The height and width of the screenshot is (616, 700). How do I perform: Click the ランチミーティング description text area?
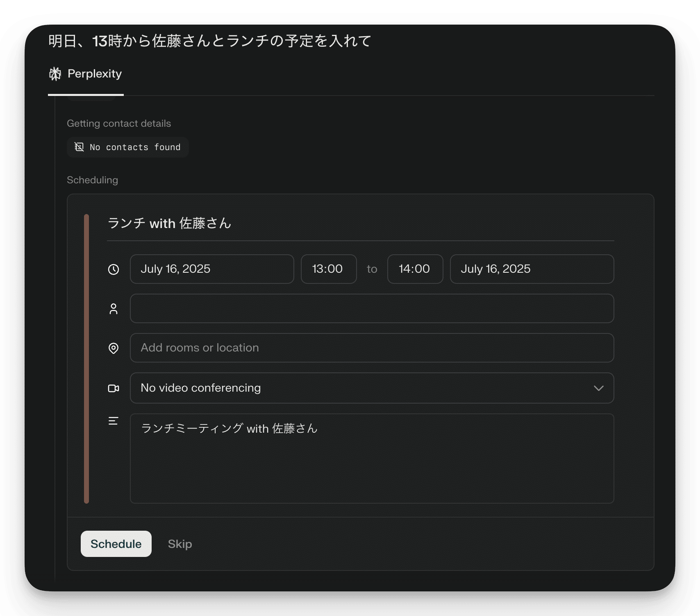pyautogui.click(x=372, y=458)
